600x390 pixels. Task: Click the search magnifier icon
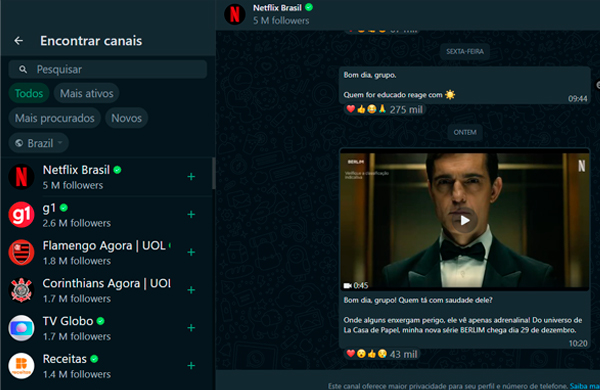(x=23, y=69)
